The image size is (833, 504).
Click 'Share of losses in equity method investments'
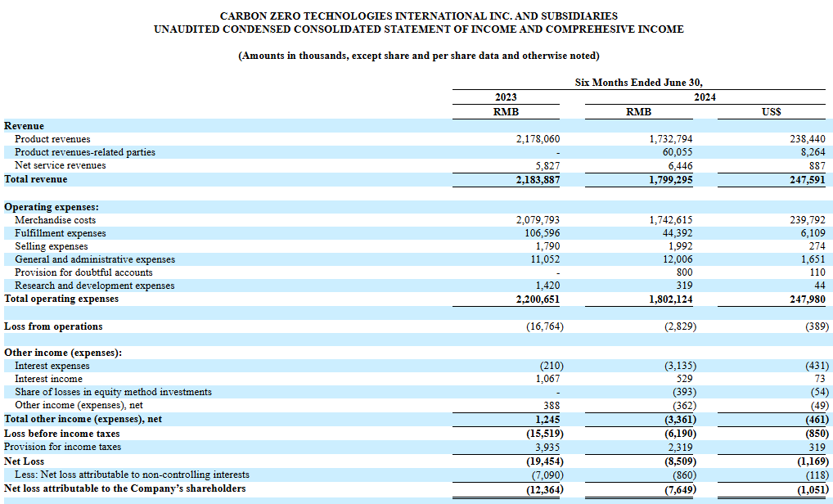pyautogui.click(x=113, y=392)
